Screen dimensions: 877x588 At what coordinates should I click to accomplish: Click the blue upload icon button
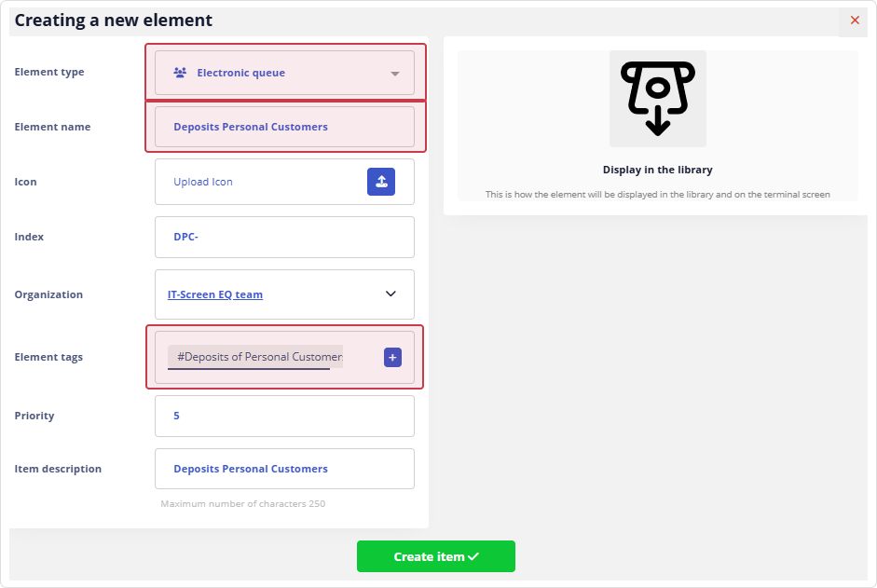[380, 182]
